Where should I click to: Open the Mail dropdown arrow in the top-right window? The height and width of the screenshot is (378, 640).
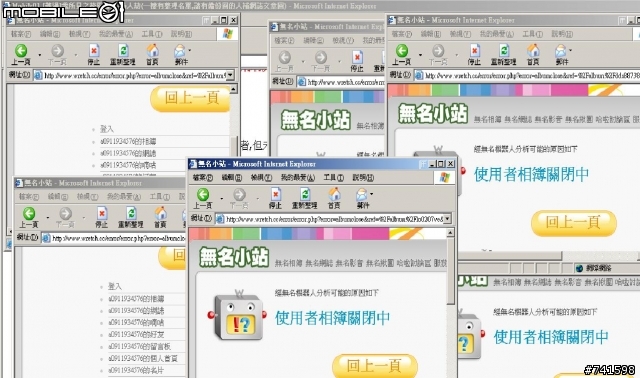click(x=570, y=50)
